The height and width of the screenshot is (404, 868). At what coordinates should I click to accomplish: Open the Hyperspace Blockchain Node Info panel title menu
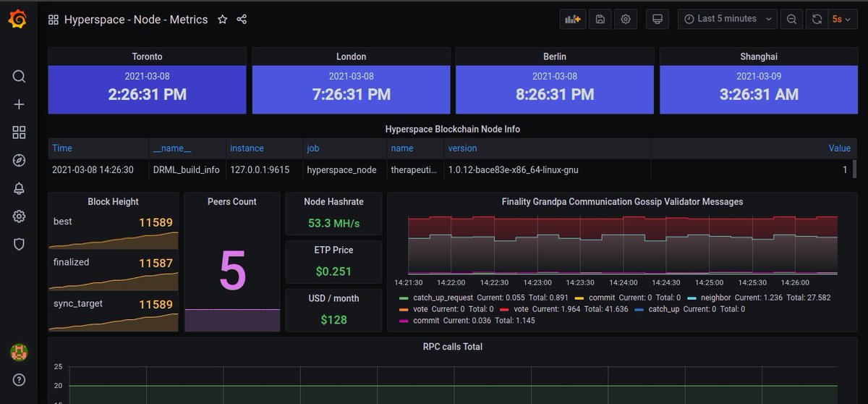pos(452,129)
